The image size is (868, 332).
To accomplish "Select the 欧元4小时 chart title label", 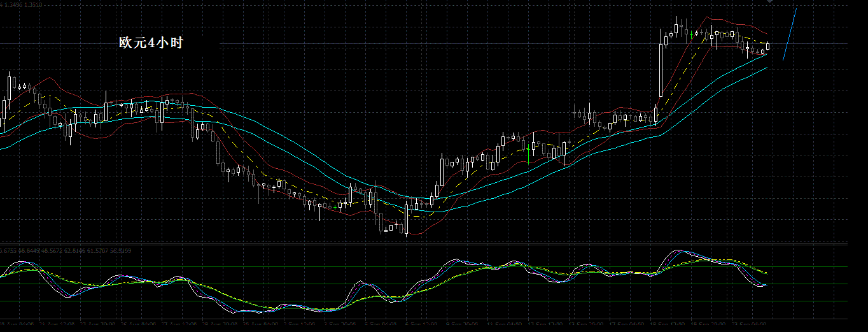I will point(151,43).
